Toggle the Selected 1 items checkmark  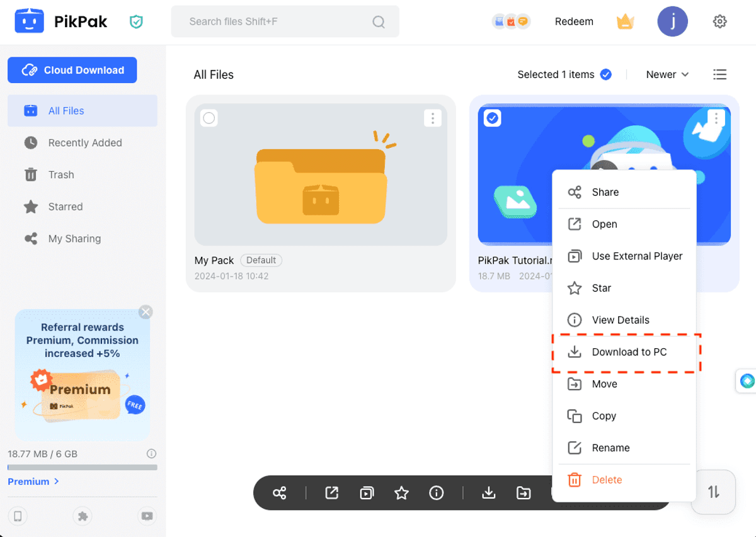pyautogui.click(x=605, y=74)
